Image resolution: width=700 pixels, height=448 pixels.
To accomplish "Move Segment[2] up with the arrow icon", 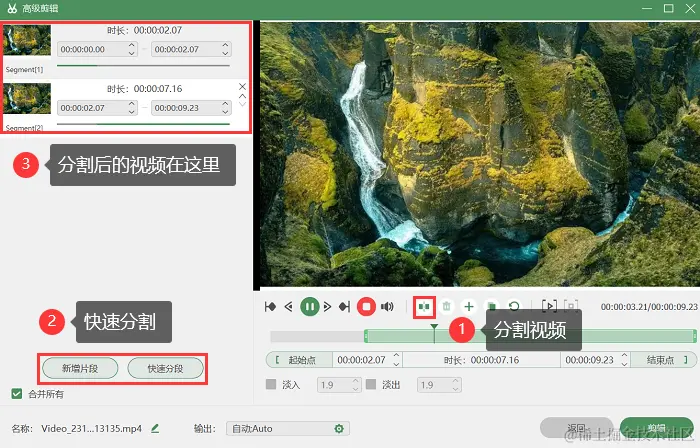I will [x=242, y=96].
